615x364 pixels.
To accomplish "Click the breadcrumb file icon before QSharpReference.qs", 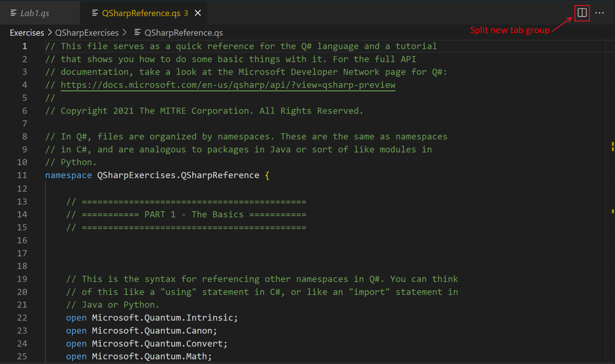I will tap(138, 32).
